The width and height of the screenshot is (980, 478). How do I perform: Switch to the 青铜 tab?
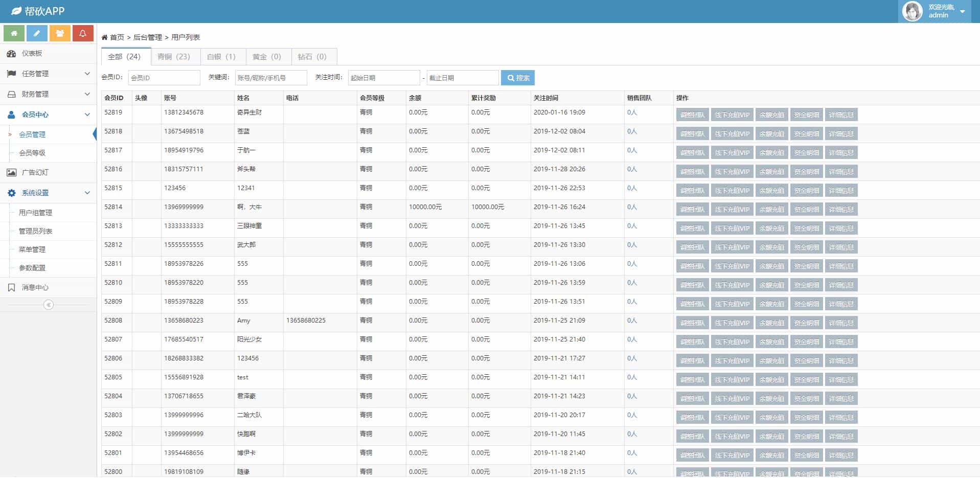(x=175, y=57)
